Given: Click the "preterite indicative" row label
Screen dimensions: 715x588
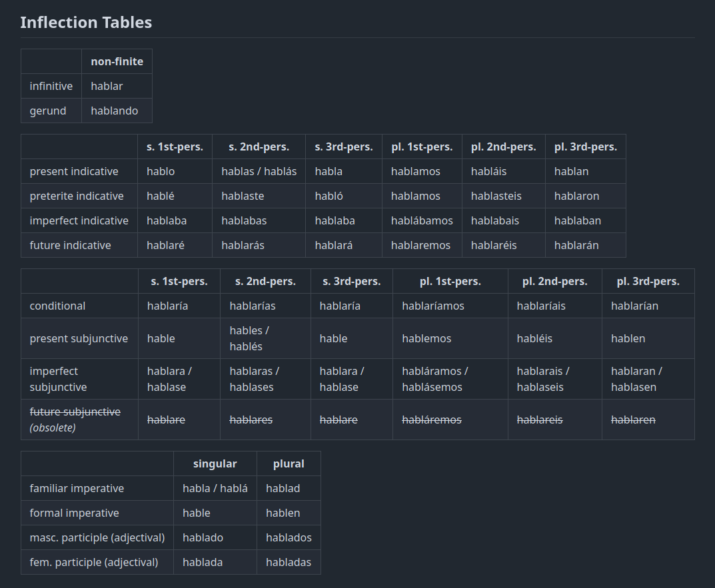Looking at the screenshot, I should point(75,196).
